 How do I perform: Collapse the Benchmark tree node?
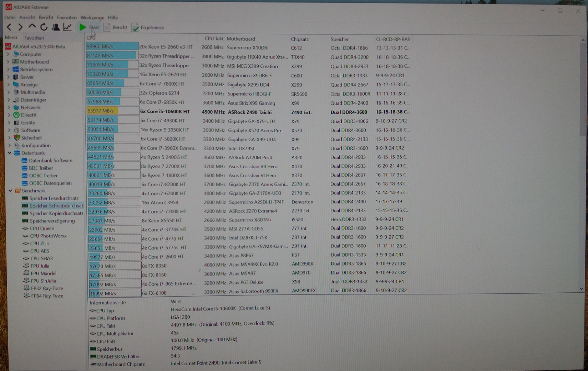click(x=10, y=191)
